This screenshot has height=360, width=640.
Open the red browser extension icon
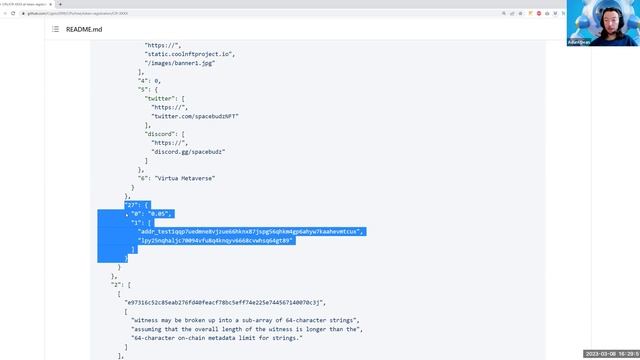[x=539, y=13]
